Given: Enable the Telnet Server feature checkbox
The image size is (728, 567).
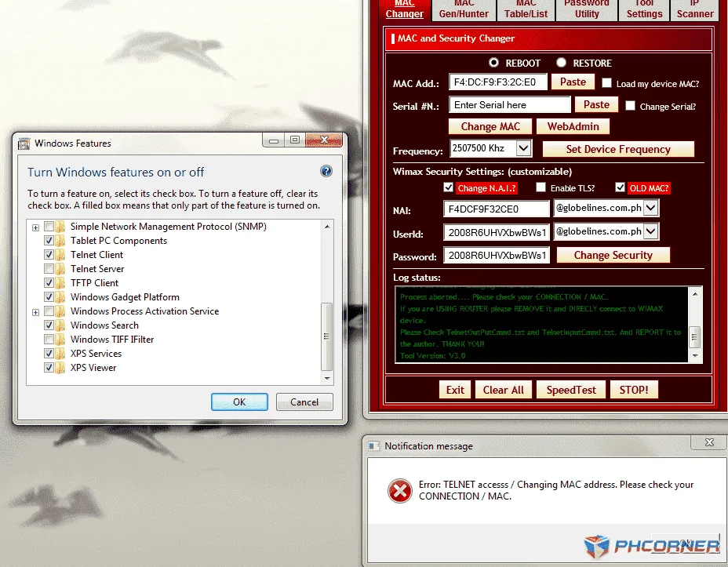Looking at the screenshot, I should pyautogui.click(x=49, y=269).
